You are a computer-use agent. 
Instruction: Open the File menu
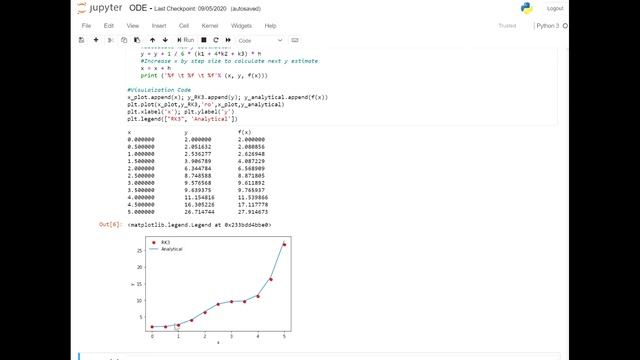86,26
